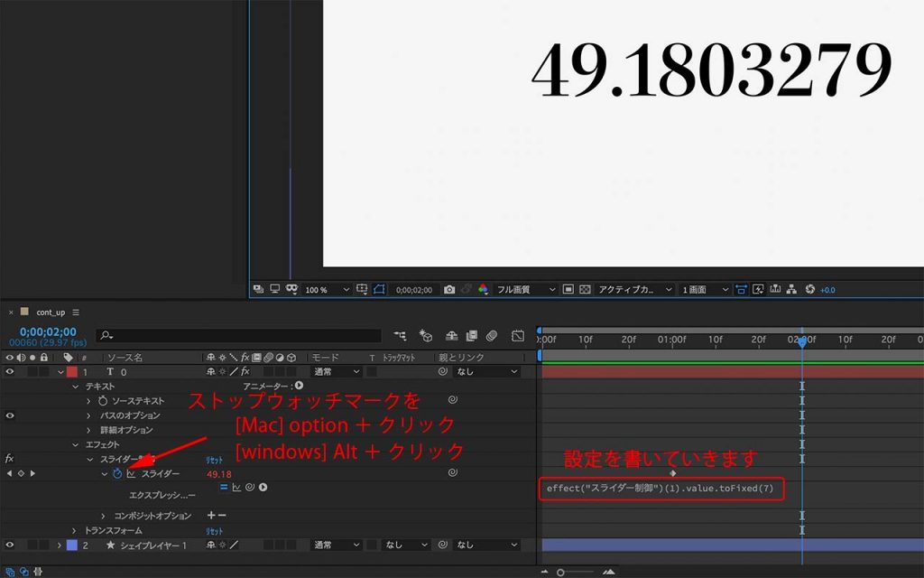Viewport: 924px width, 578px height.
Task: Hide シェイプレイヤー 1 with its eye
Action: [9, 545]
